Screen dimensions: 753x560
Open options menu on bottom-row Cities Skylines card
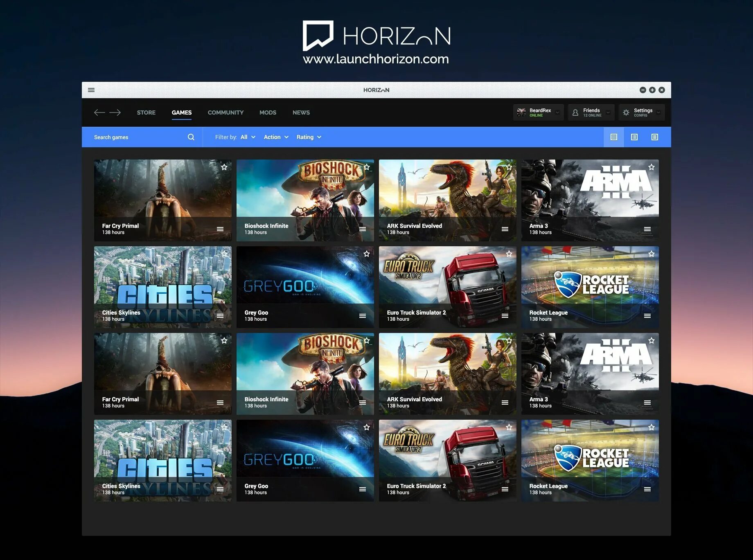[x=220, y=489]
